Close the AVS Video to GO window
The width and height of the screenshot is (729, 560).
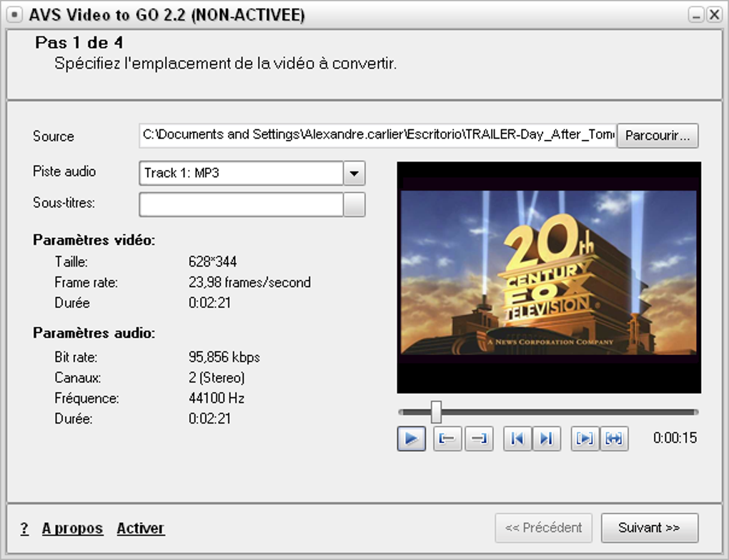click(x=714, y=15)
